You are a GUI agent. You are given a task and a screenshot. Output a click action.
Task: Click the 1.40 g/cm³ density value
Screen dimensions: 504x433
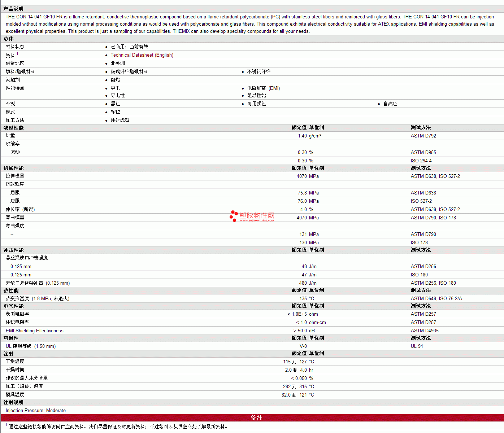pyautogui.click(x=309, y=136)
